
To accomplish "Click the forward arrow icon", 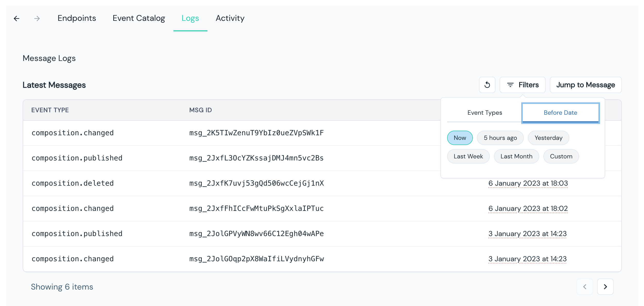I will (x=37, y=19).
